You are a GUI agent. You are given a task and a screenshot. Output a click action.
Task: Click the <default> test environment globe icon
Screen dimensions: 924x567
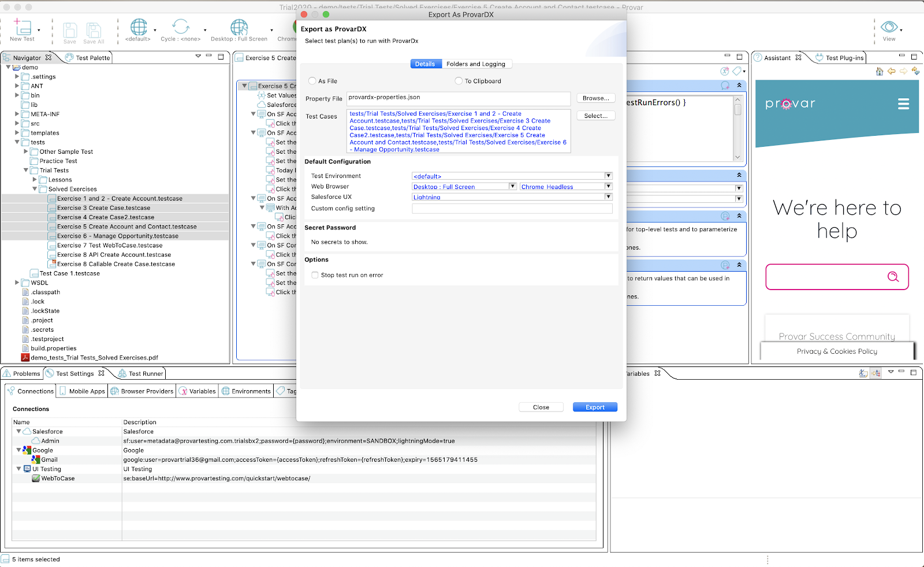pyautogui.click(x=139, y=27)
